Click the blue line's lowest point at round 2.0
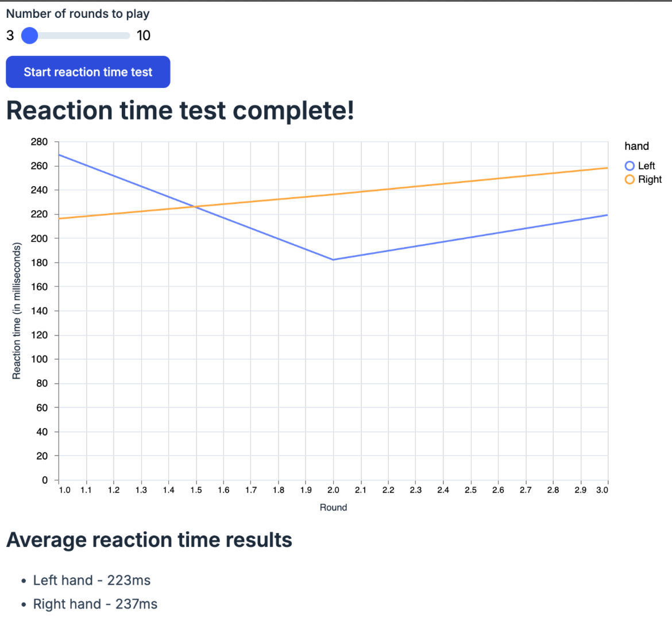672x640 pixels. coord(333,260)
